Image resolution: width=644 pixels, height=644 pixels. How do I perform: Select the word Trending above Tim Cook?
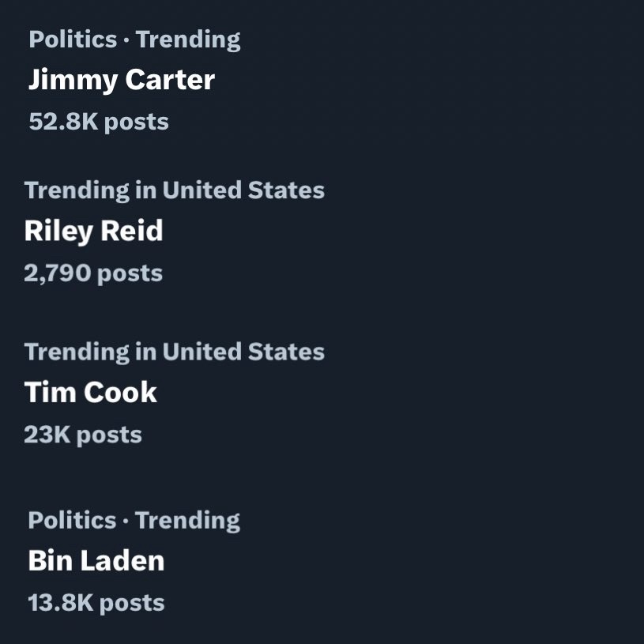point(77,352)
